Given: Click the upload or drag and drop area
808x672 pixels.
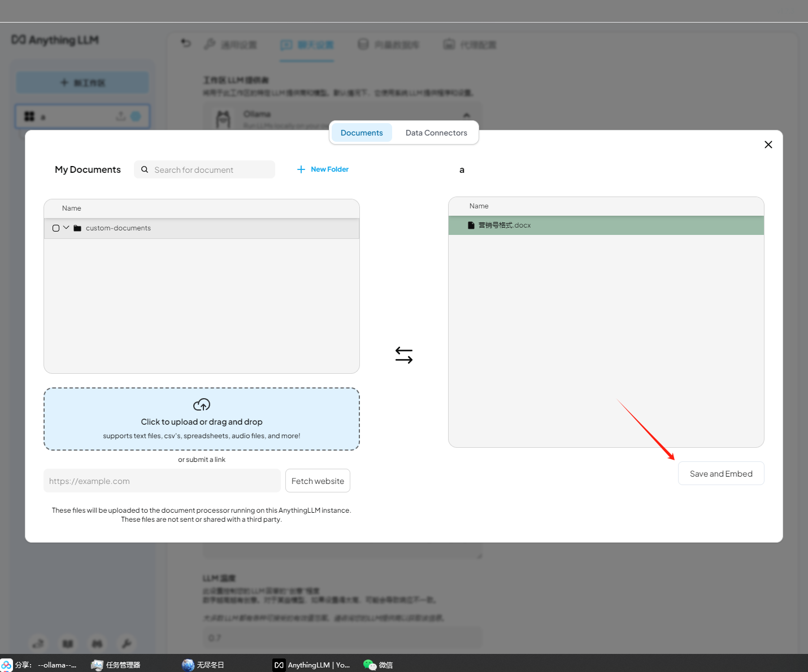Looking at the screenshot, I should (x=202, y=419).
